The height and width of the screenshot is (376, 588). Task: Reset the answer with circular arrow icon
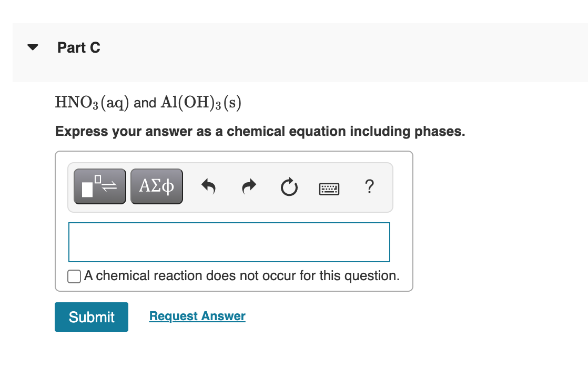point(289,186)
